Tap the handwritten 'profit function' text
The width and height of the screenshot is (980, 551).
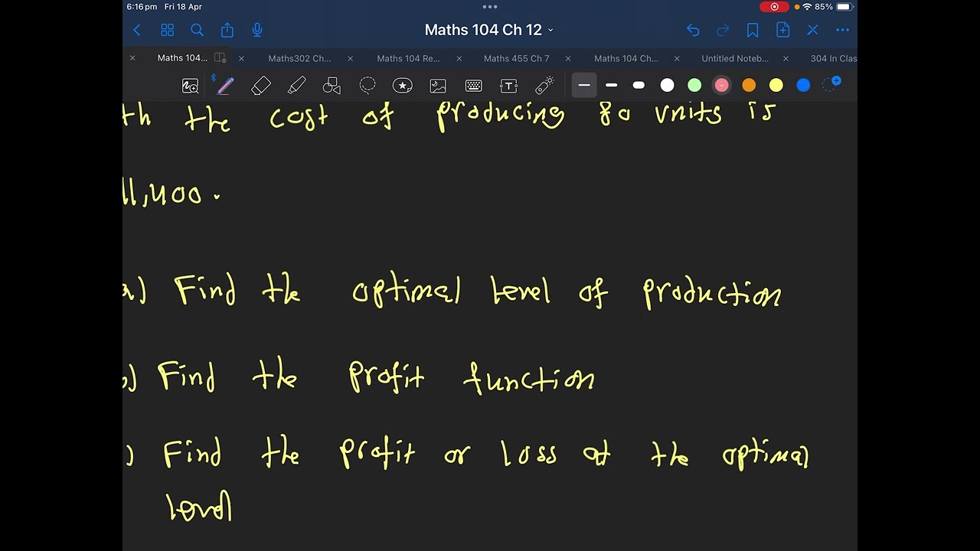[472, 377]
